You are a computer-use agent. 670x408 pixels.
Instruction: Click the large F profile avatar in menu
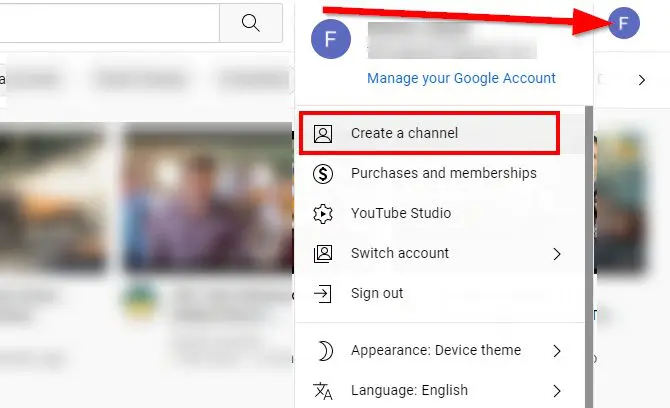point(331,39)
